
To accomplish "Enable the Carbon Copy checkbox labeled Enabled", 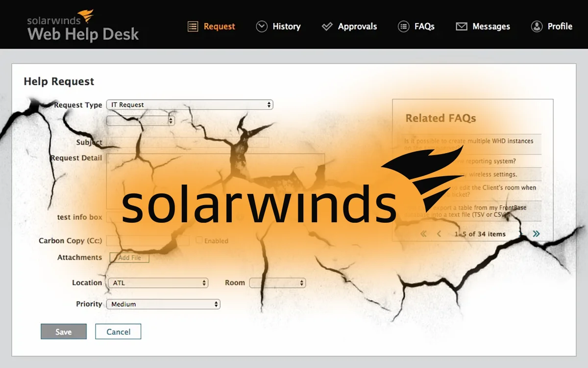I will (199, 240).
